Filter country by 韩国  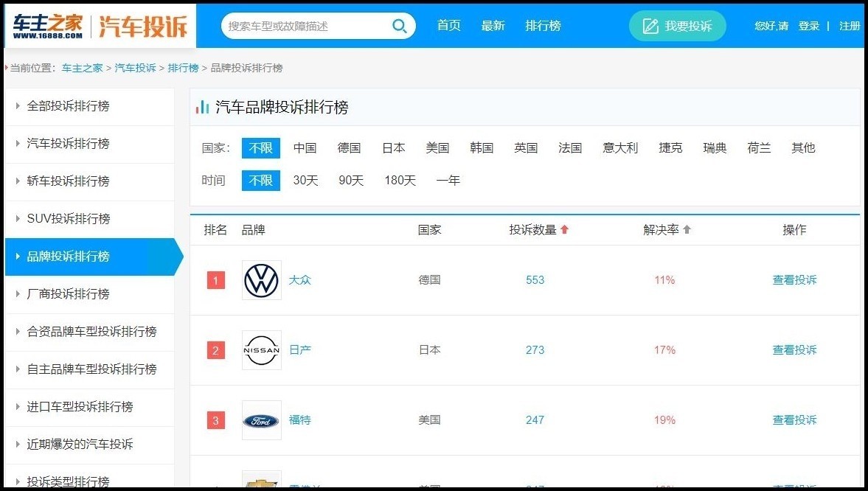coord(482,148)
